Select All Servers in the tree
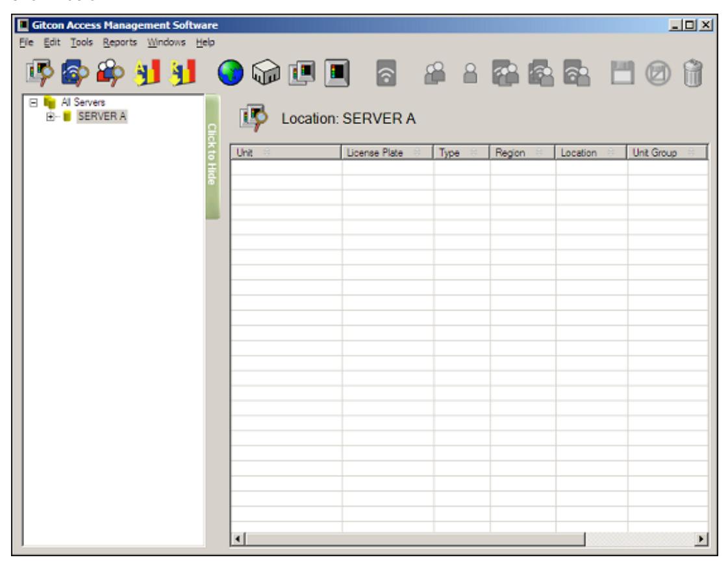This screenshot has width=728, height=564. click(83, 102)
